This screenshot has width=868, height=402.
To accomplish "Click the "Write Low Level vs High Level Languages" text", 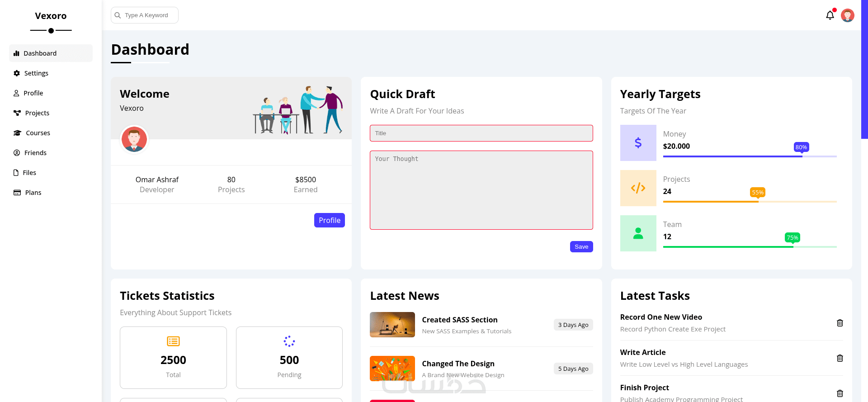I will click(684, 364).
